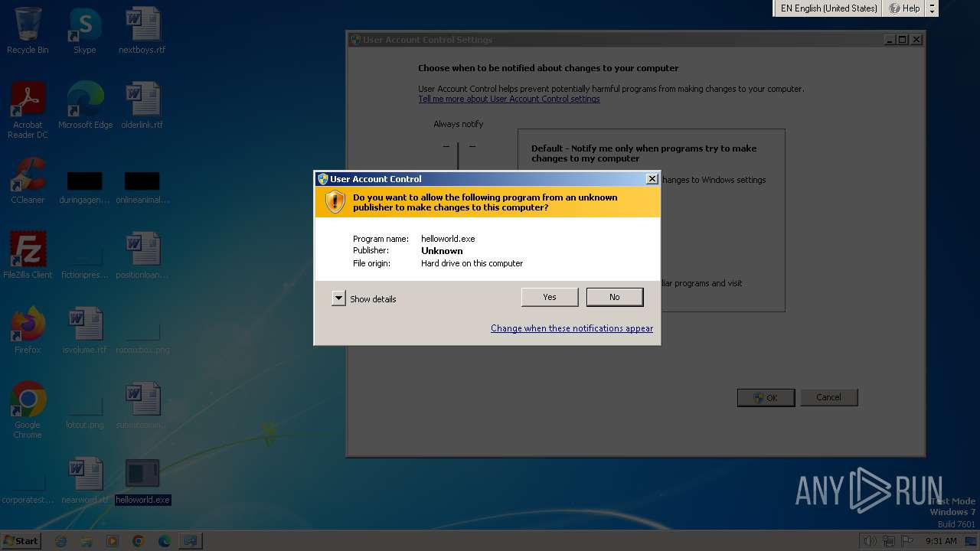Select Firefox desktop shortcut
This screenshot has width=980, height=551.
click(28, 331)
